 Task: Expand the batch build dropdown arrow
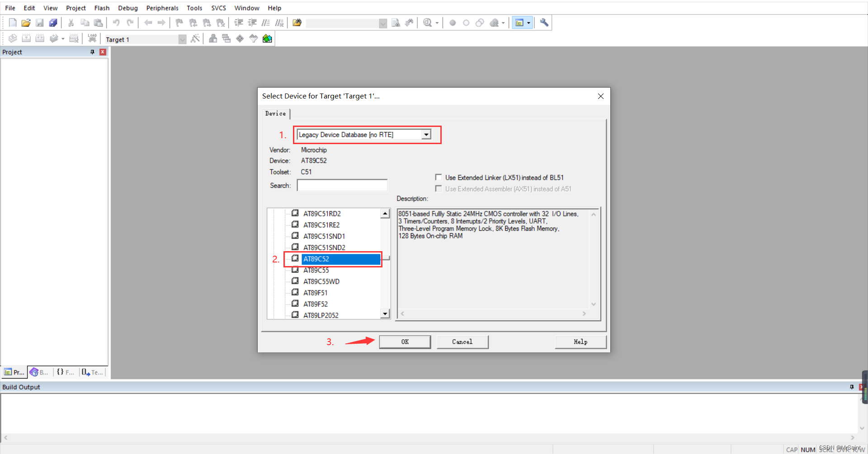tap(63, 39)
